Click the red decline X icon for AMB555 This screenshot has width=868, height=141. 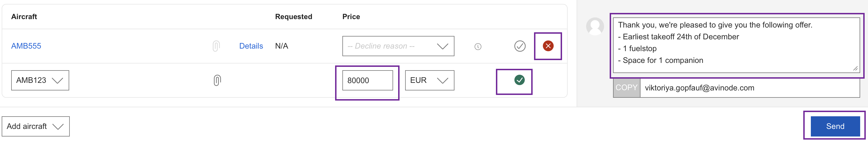pyautogui.click(x=548, y=46)
